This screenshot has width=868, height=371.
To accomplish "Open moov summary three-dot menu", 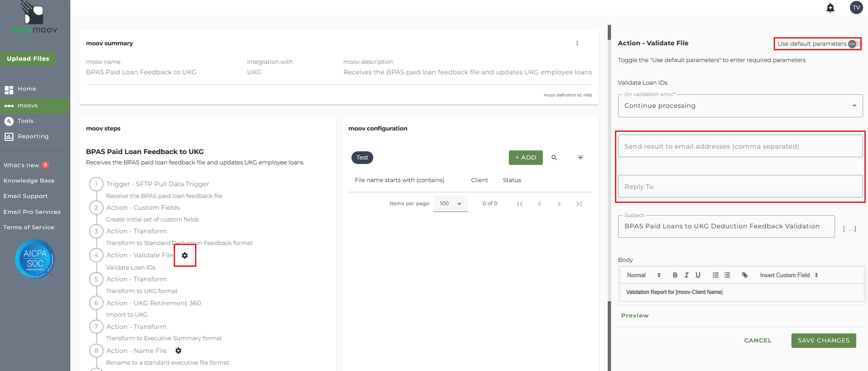I will 577,43.
